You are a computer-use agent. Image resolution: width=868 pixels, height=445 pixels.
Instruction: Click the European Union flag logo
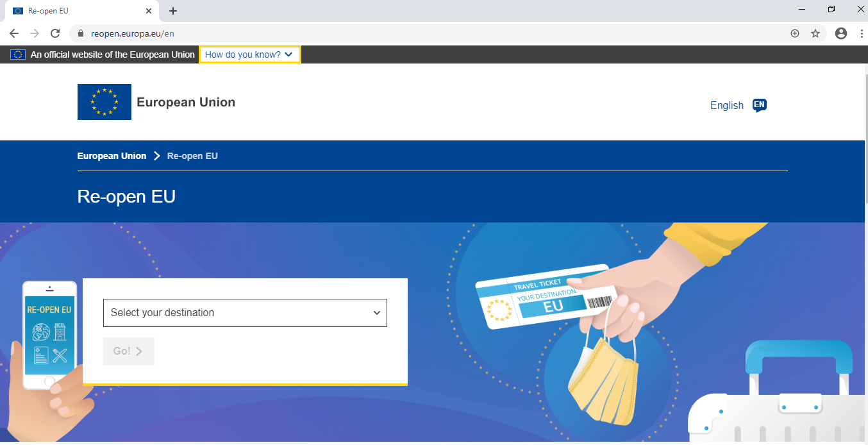(104, 102)
